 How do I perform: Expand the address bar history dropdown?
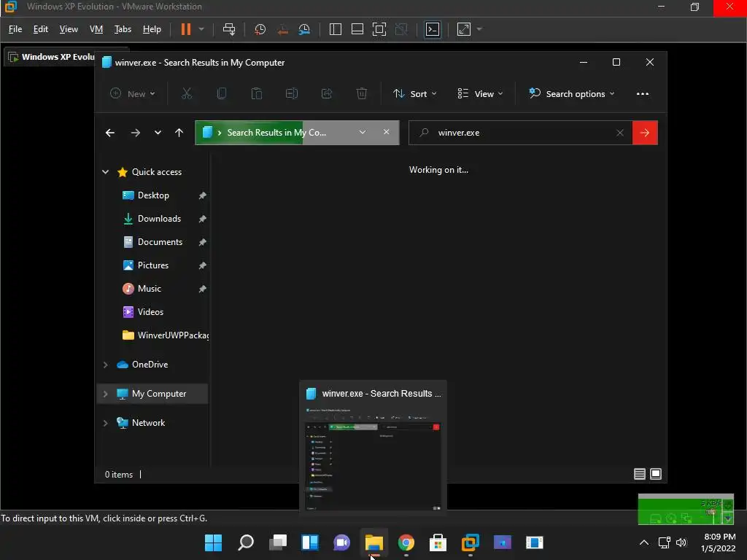click(x=363, y=132)
